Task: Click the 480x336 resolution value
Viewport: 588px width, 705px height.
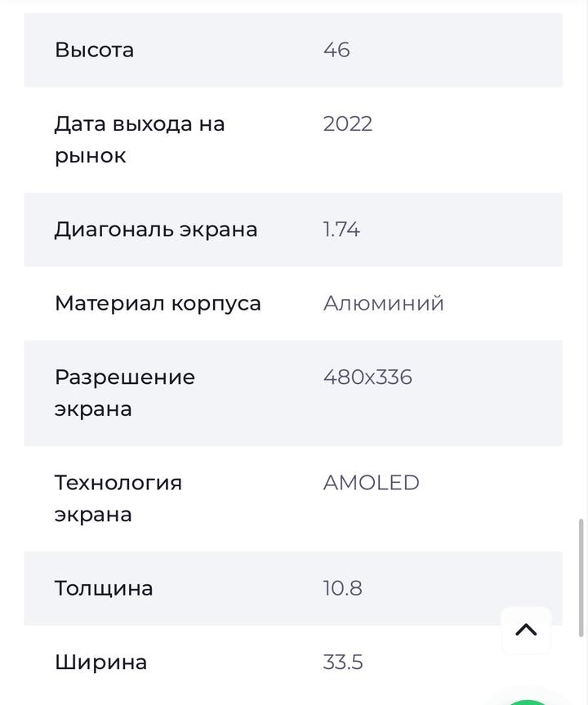Action: pos(367,377)
